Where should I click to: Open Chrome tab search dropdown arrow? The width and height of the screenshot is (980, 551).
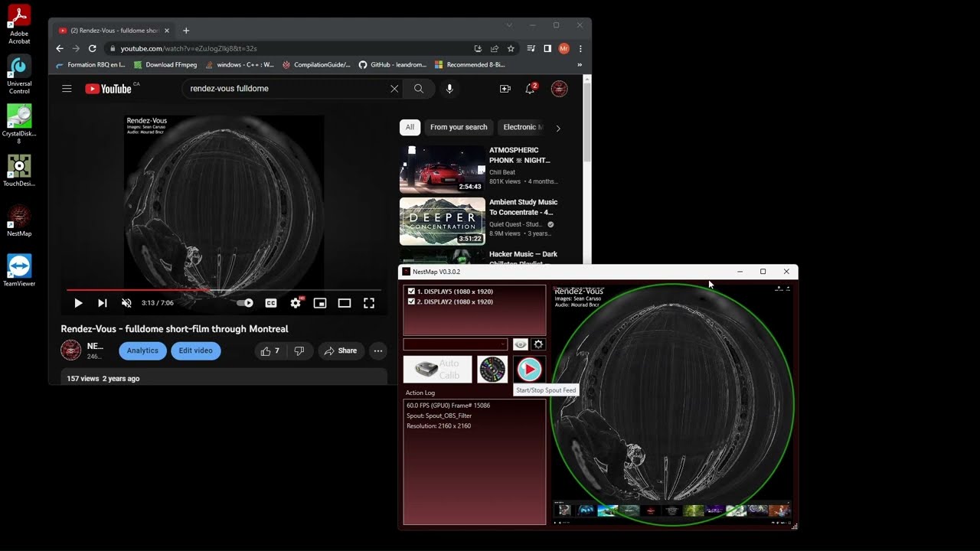click(x=509, y=25)
